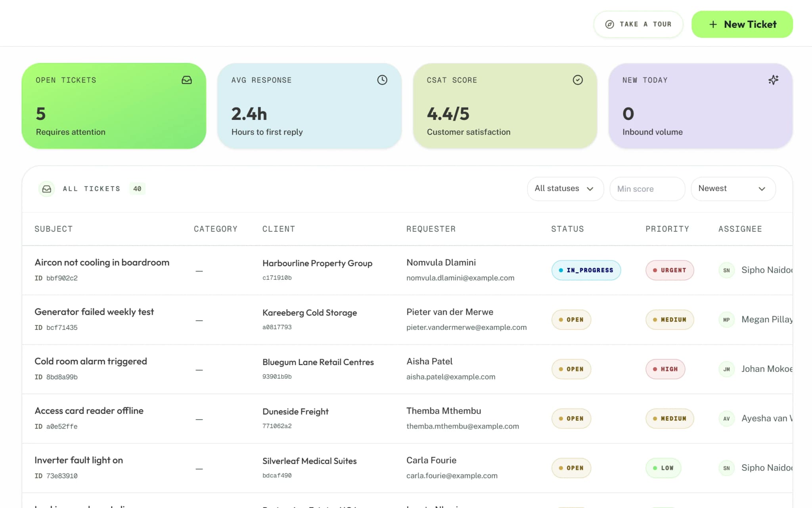812x508 pixels.
Task: Click OPEN status badge for Cold room alarm
Action: (571, 369)
